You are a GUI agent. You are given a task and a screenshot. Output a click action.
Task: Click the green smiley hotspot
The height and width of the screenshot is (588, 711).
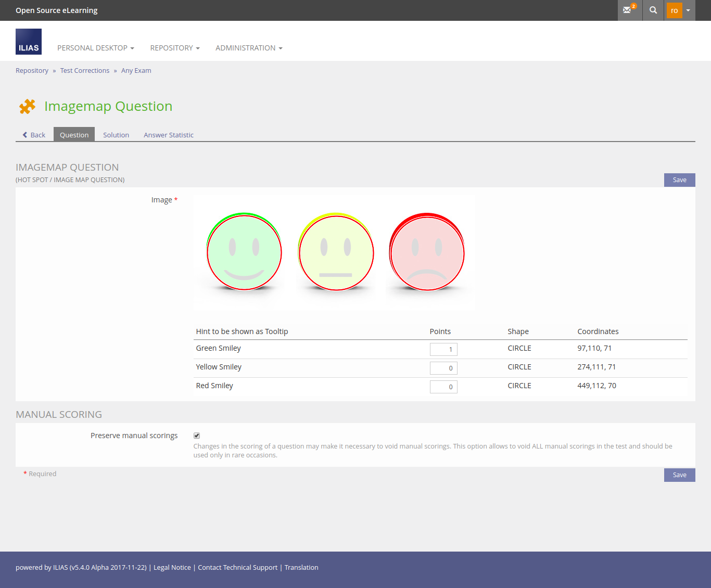click(x=244, y=252)
